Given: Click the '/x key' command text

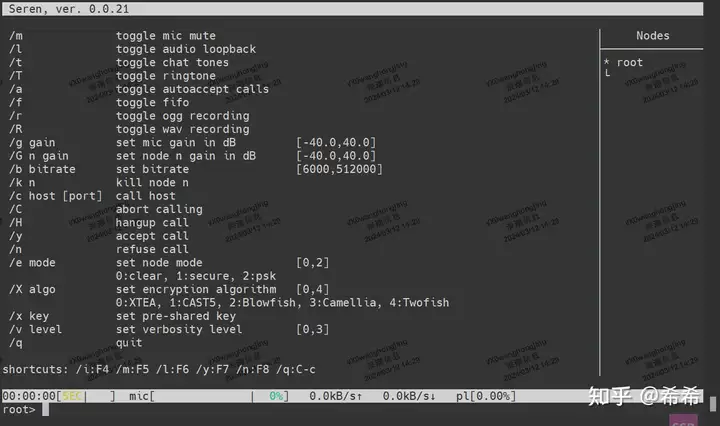Looking at the screenshot, I should click(x=28, y=316).
